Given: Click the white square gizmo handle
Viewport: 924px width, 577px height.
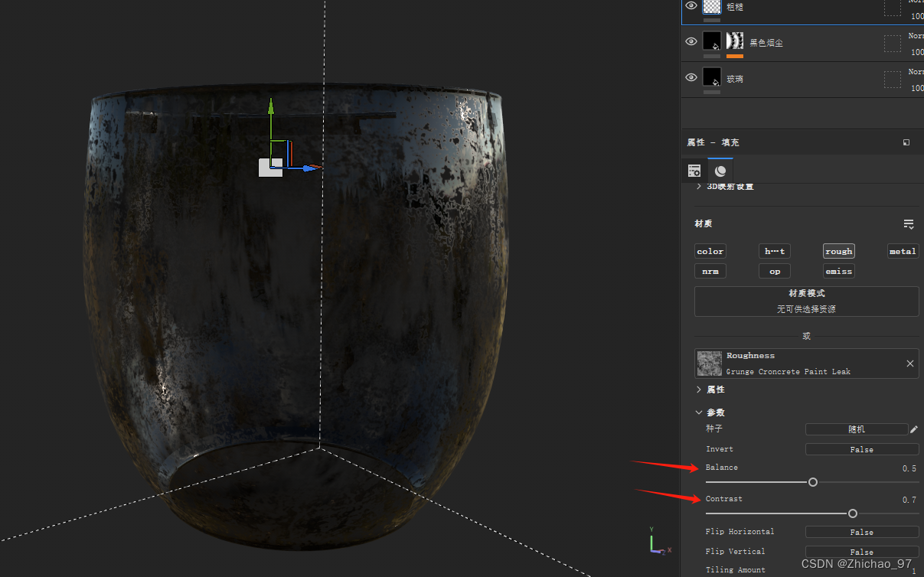Looking at the screenshot, I should 270,168.
